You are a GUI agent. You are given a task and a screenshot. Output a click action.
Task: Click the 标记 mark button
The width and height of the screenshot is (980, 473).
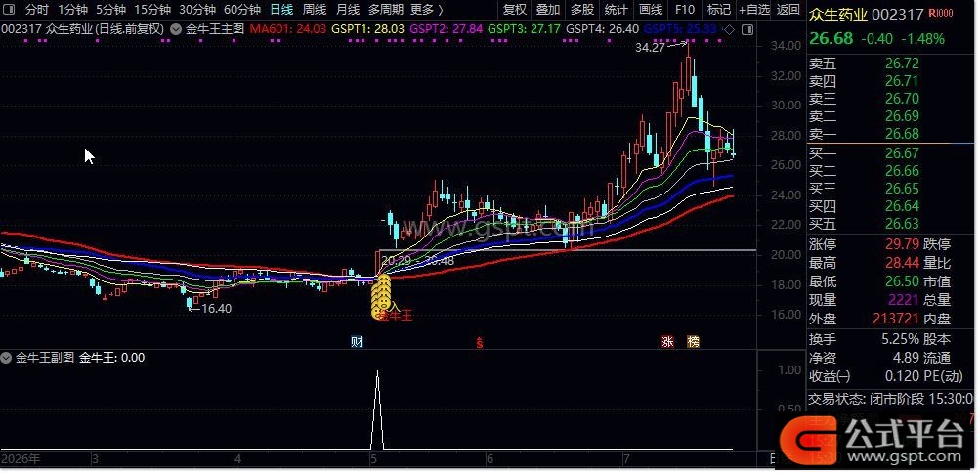[718, 10]
